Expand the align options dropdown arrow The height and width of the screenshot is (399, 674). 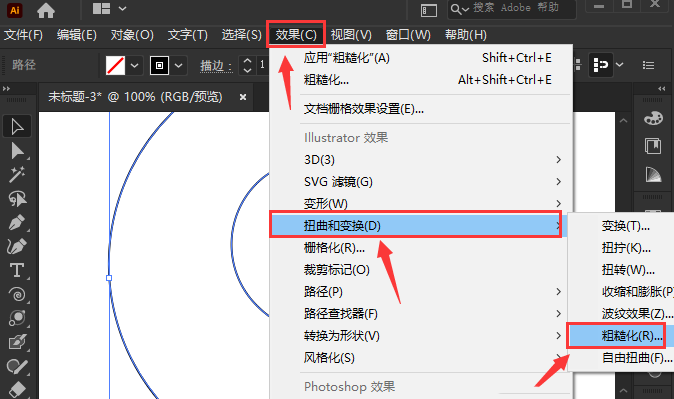point(619,65)
